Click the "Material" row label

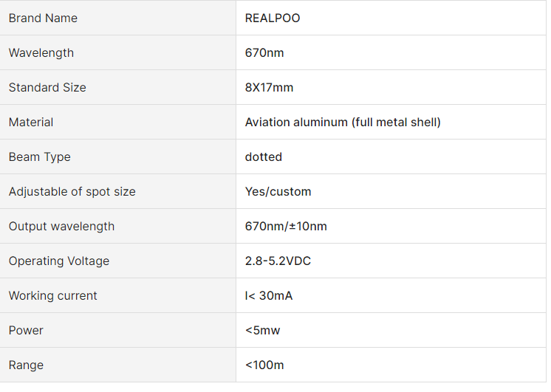(x=31, y=122)
